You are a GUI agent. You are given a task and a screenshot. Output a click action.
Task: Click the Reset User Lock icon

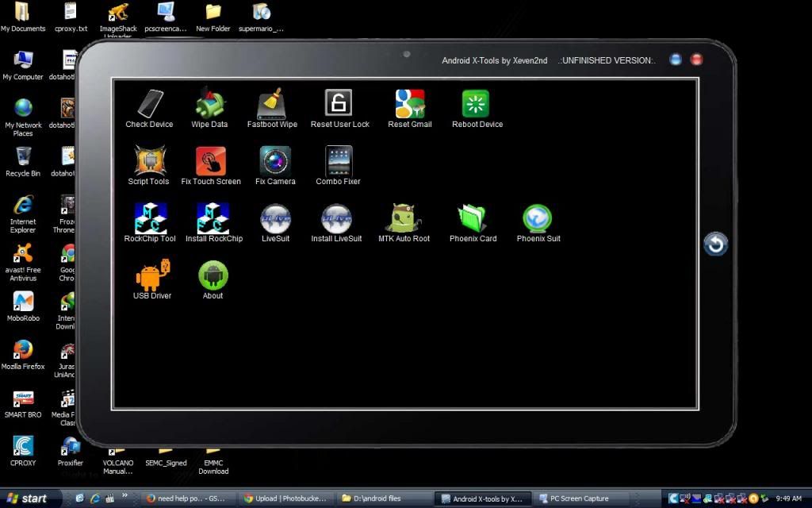[x=339, y=105]
